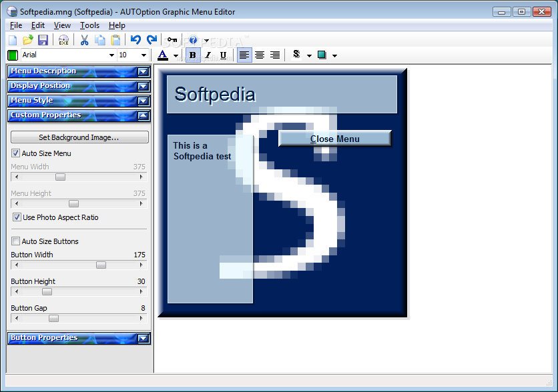
Task: Click the text shadow S icon
Action: click(296, 55)
